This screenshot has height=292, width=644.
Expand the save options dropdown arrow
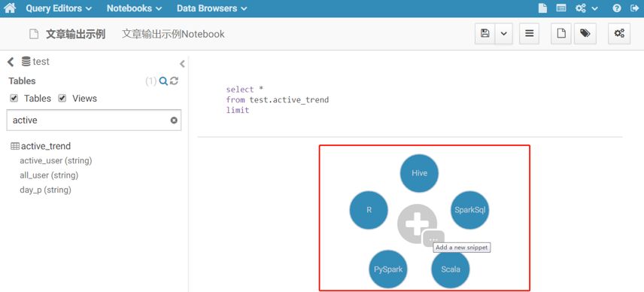(504, 34)
